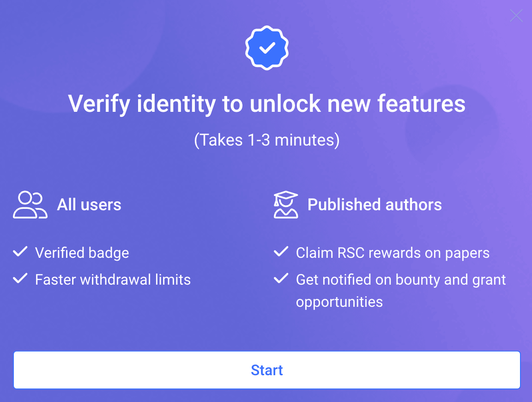This screenshot has height=402, width=532.
Task: Click the Verify identity heading text
Action: 266,104
